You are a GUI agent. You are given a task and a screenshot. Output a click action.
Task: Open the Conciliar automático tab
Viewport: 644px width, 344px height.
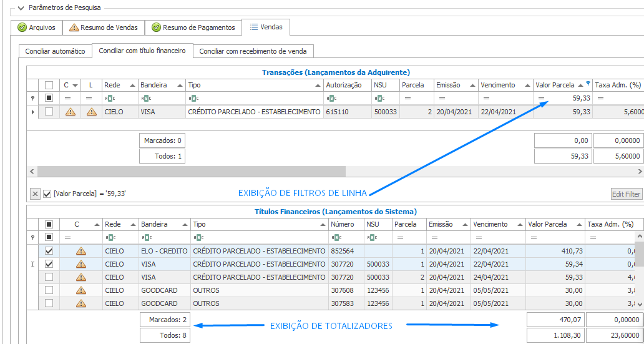pyautogui.click(x=55, y=51)
